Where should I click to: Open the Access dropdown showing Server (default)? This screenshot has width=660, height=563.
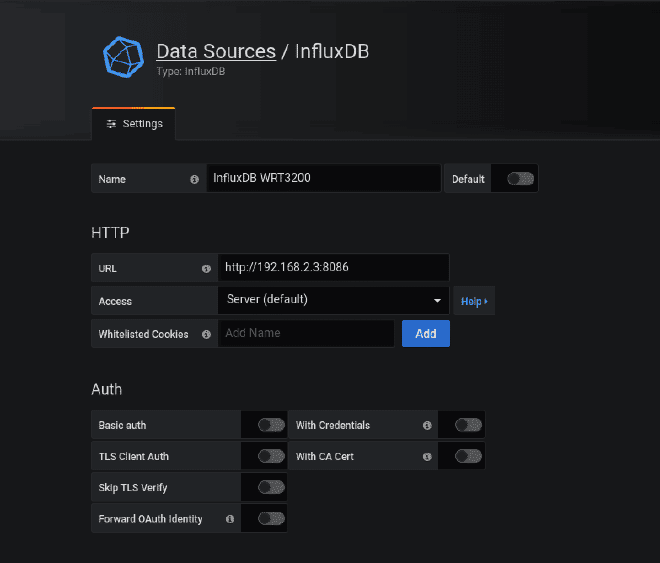click(333, 300)
